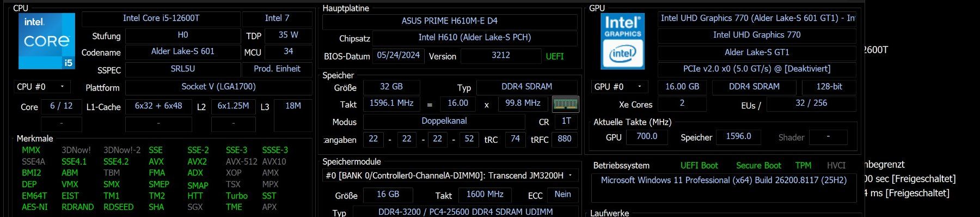
Task: Click the EM64T feature label
Action: click(34, 196)
